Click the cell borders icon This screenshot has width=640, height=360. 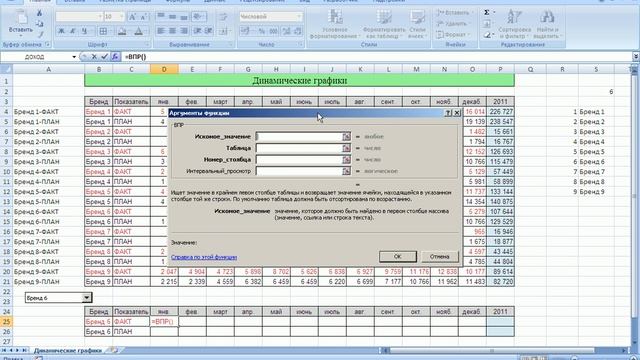103,31
